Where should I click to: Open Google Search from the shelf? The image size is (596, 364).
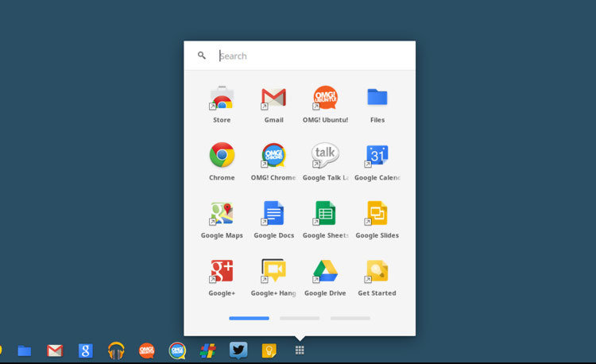click(x=86, y=350)
